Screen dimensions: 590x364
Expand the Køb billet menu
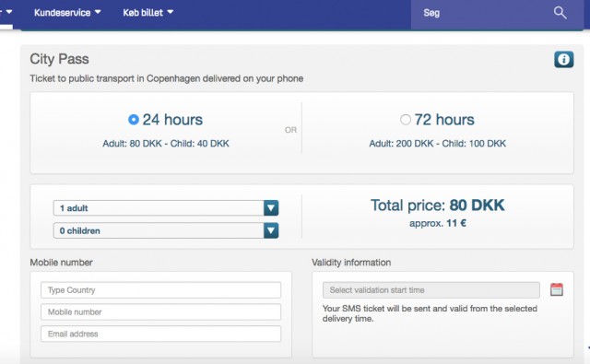(x=147, y=12)
